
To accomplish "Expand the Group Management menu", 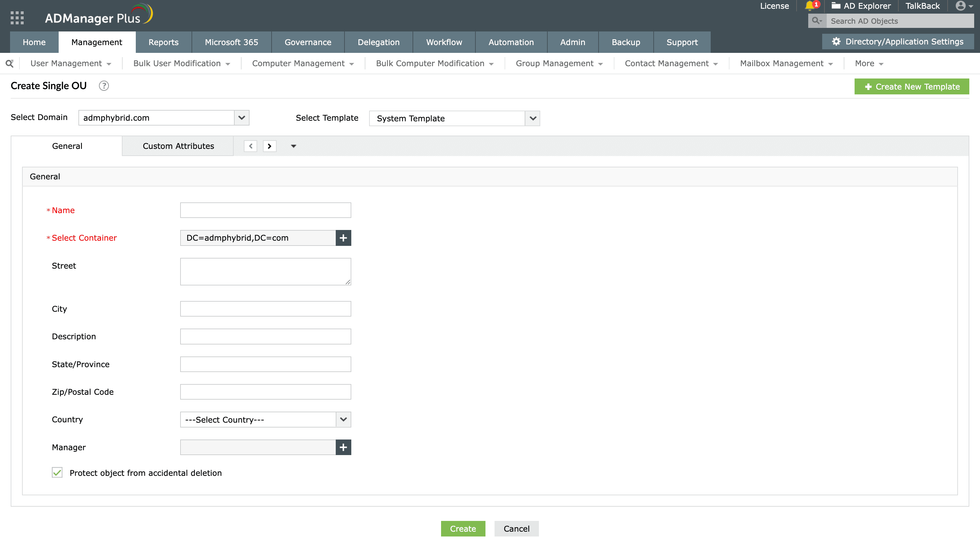I will click(559, 64).
